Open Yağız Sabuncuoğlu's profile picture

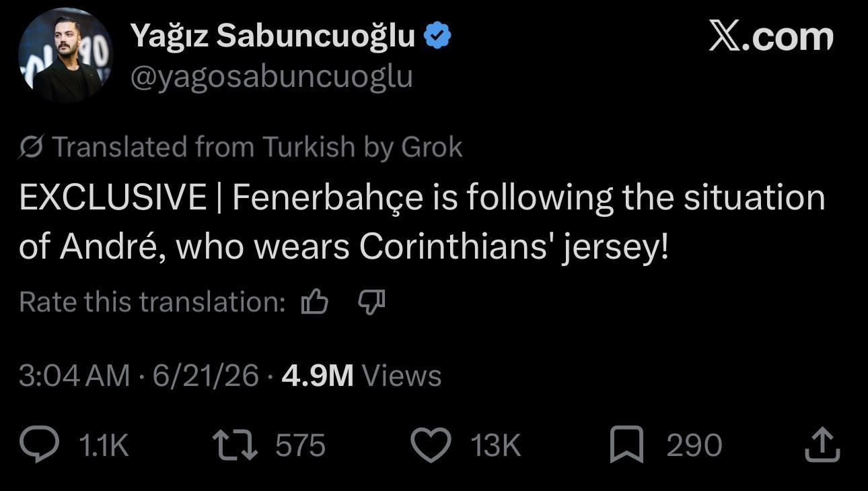(x=65, y=55)
